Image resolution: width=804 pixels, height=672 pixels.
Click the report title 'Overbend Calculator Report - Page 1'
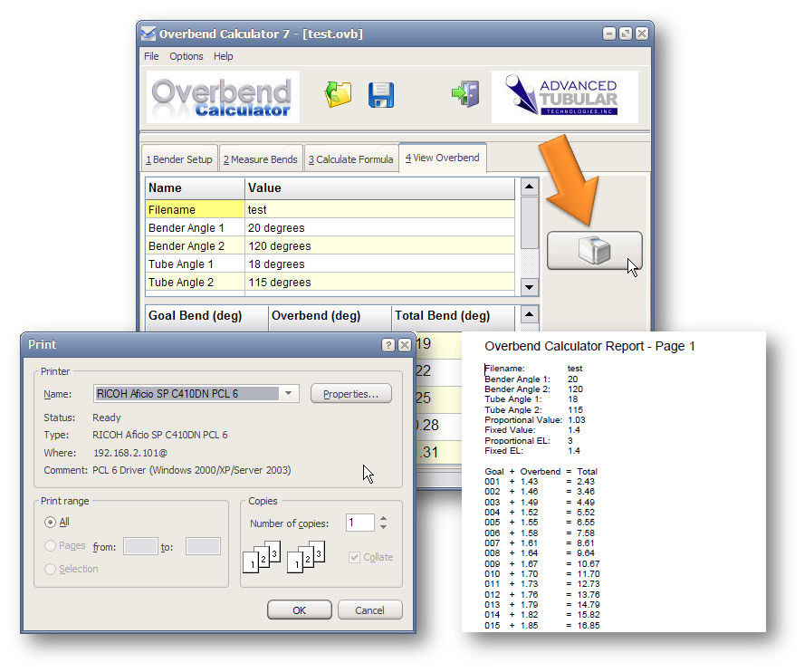(589, 346)
